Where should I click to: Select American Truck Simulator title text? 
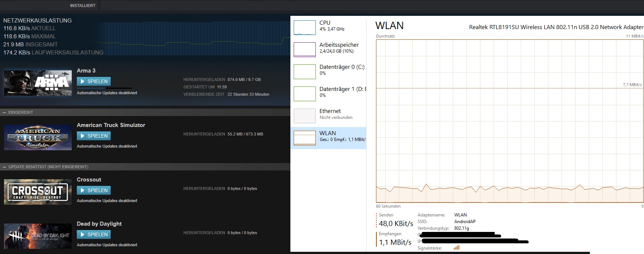pyautogui.click(x=111, y=125)
